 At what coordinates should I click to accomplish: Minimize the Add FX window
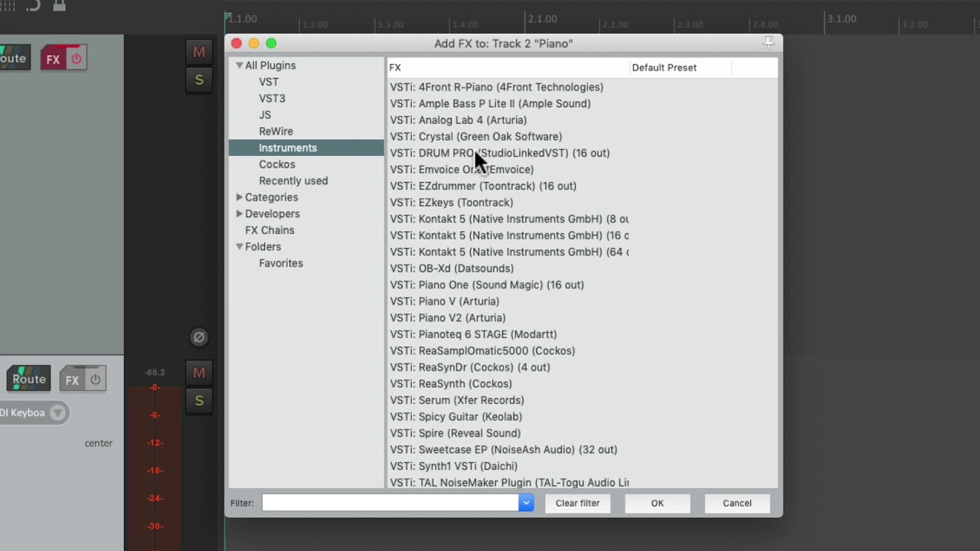tap(253, 44)
